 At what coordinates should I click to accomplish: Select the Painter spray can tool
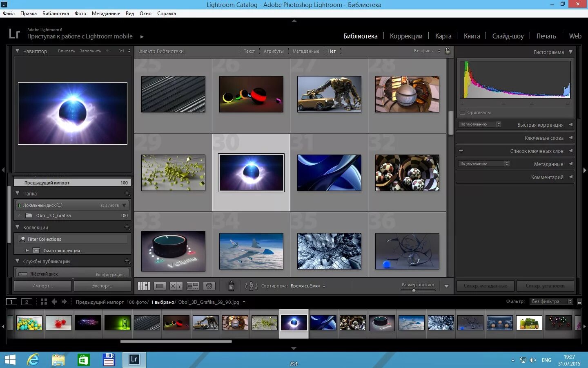231,286
